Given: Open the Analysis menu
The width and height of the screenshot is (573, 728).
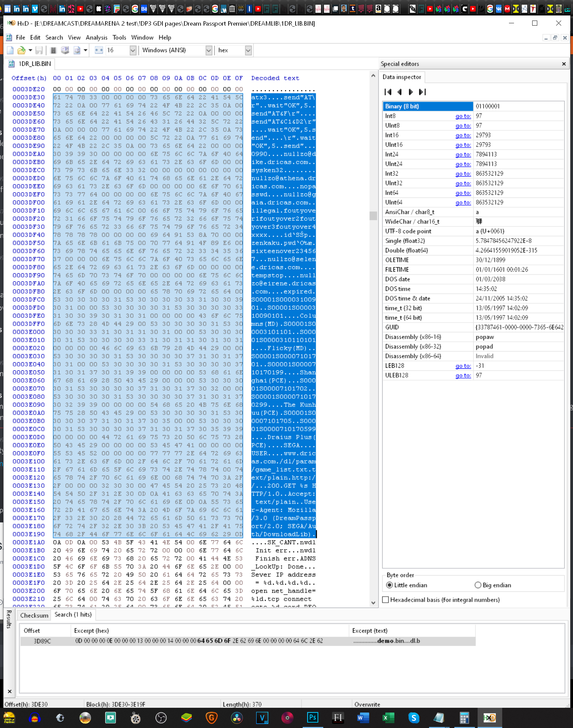Looking at the screenshot, I should [x=96, y=37].
